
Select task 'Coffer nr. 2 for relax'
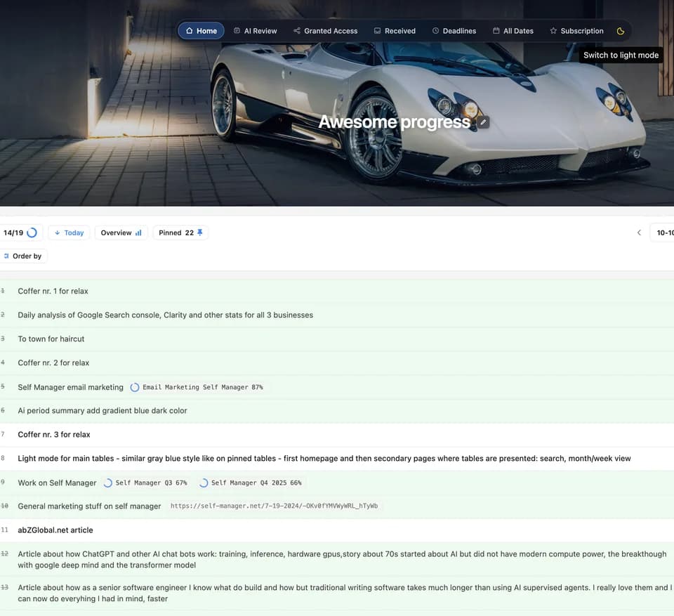[x=53, y=362]
